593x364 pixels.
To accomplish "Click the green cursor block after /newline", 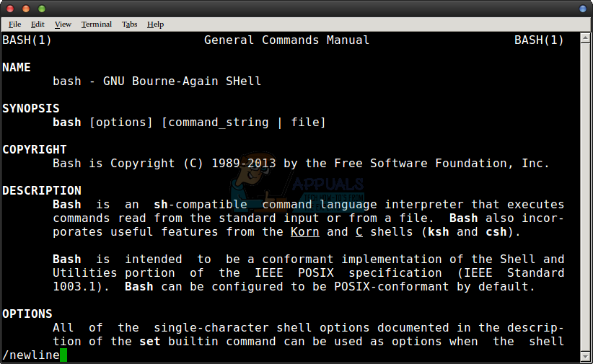I will (x=63, y=355).
